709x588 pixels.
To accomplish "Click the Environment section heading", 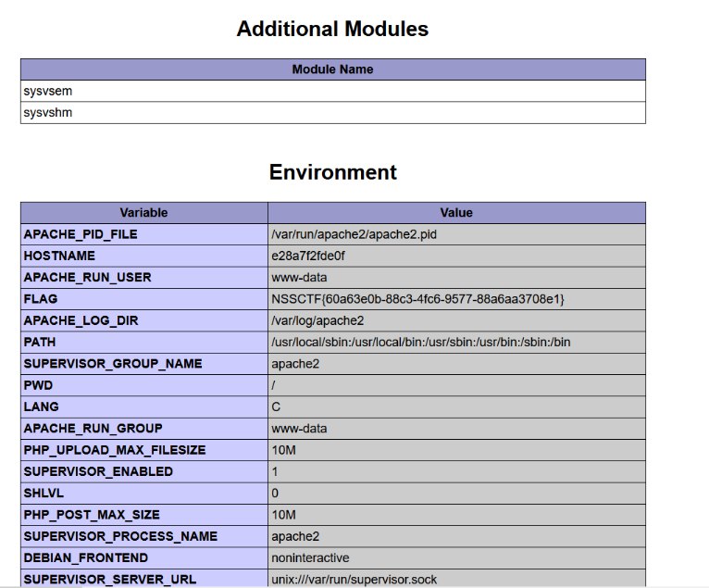I will pyautogui.click(x=332, y=172).
